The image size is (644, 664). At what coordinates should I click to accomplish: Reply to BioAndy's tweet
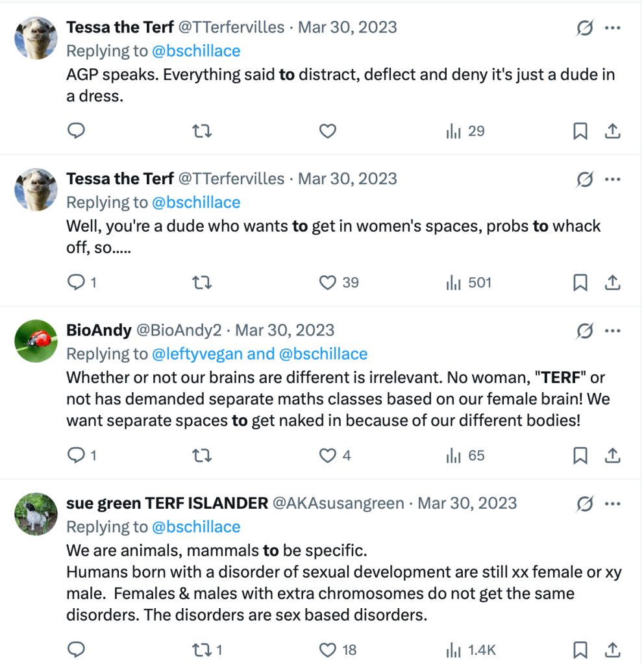77,456
